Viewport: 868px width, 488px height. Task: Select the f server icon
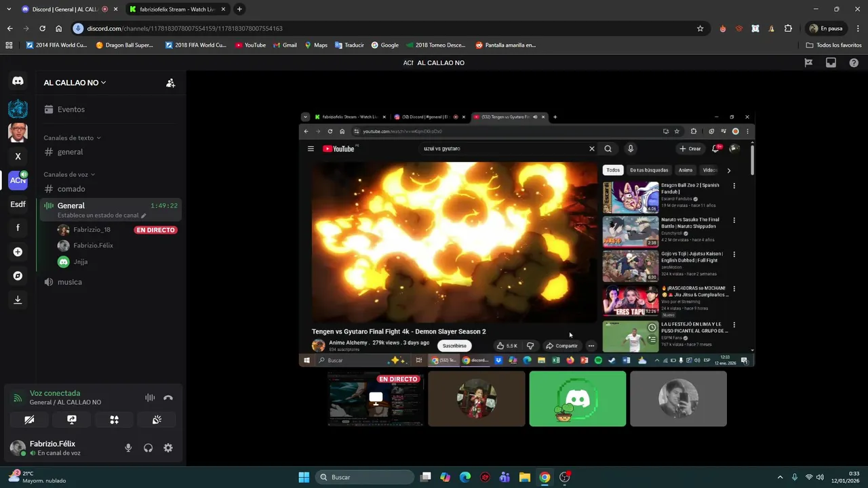pyautogui.click(x=18, y=228)
